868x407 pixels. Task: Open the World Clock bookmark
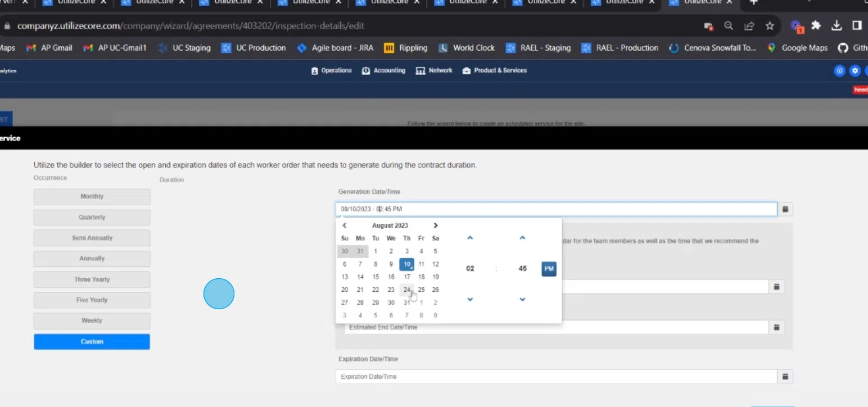pyautogui.click(x=467, y=48)
